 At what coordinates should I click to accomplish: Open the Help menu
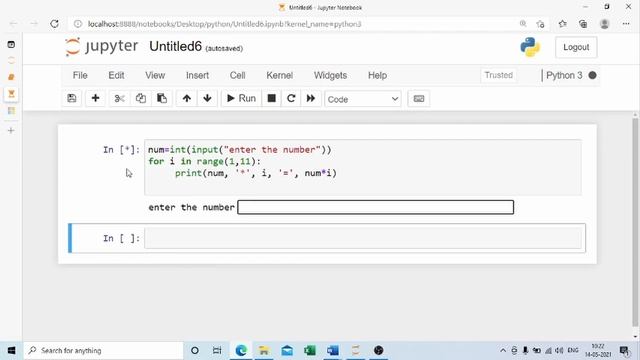pos(378,76)
